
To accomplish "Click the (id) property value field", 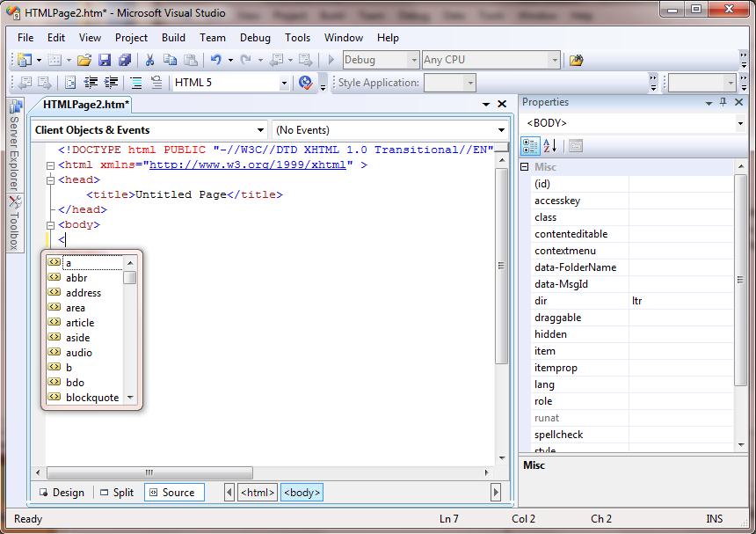I will 680,184.
